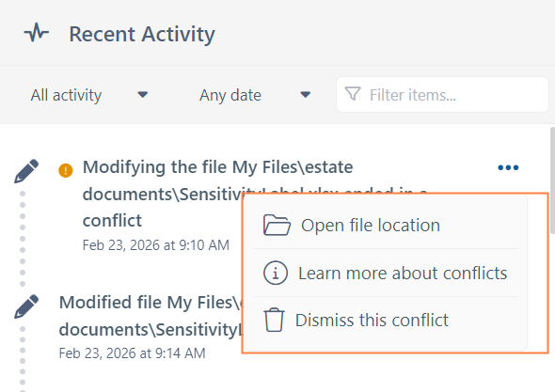The width and height of the screenshot is (555, 392).
Task: Click the Recent Activity pulse icon
Action: (37, 33)
